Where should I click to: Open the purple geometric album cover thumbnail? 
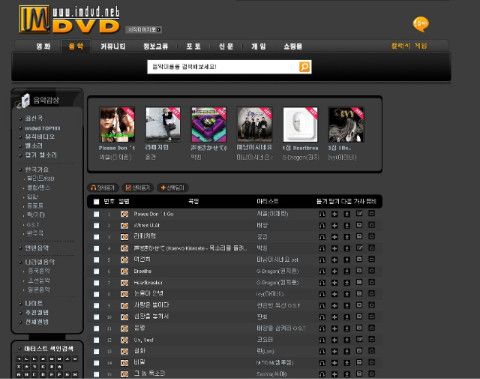pyautogui.click(x=209, y=125)
